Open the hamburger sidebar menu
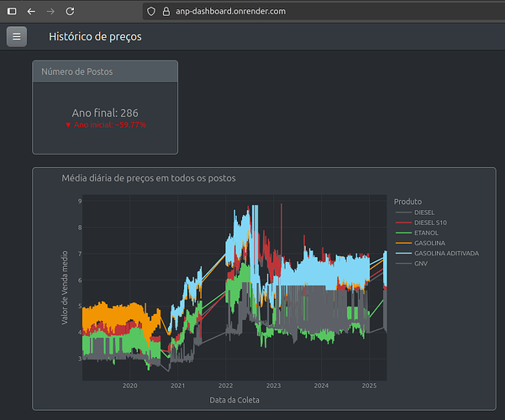The width and height of the screenshot is (505, 420). (17, 37)
